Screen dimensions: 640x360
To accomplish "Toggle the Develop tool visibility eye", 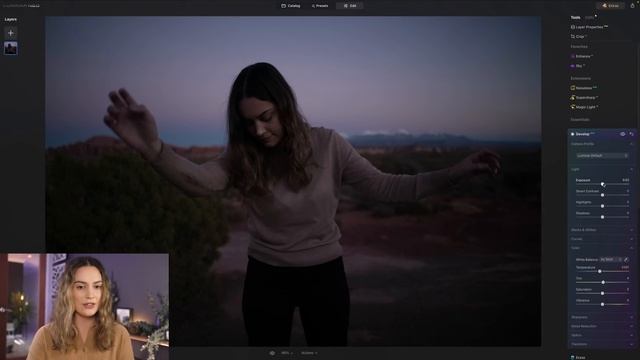I will (x=622, y=134).
